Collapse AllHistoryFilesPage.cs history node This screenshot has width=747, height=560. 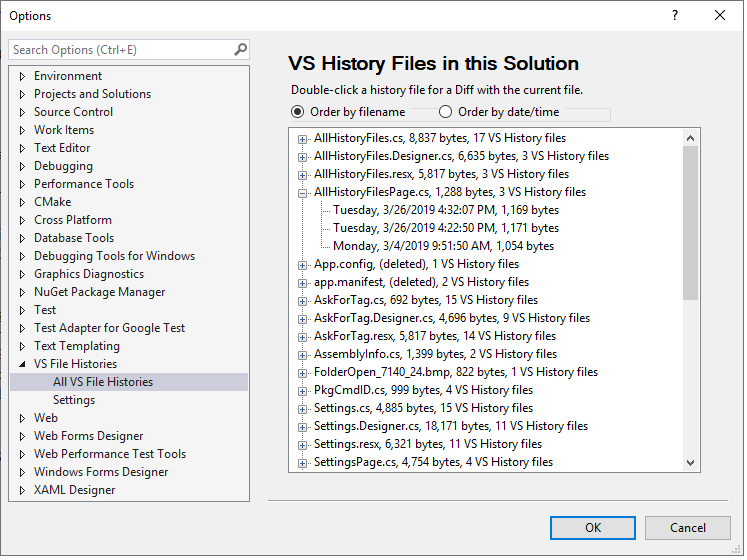point(302,193)
